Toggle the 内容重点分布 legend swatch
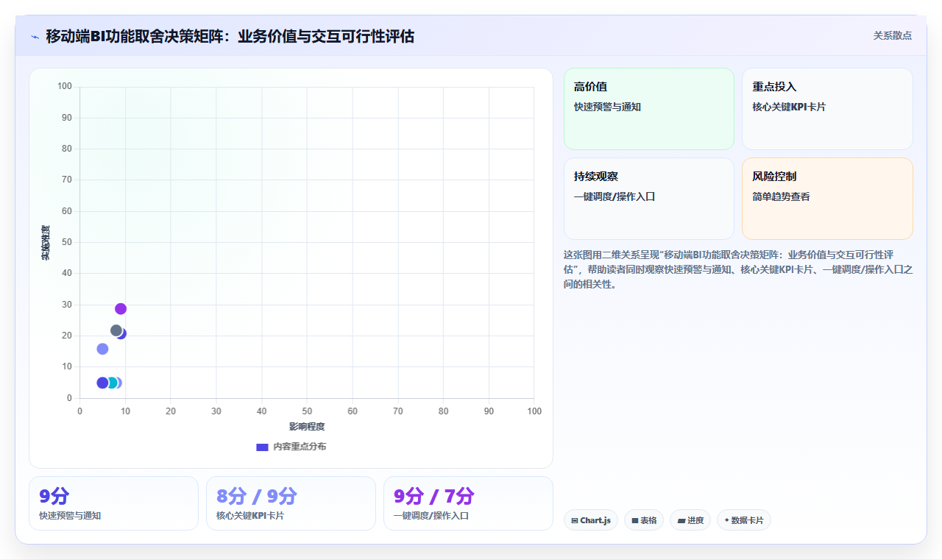Screen dimensions: 942x560 (262, 447)
